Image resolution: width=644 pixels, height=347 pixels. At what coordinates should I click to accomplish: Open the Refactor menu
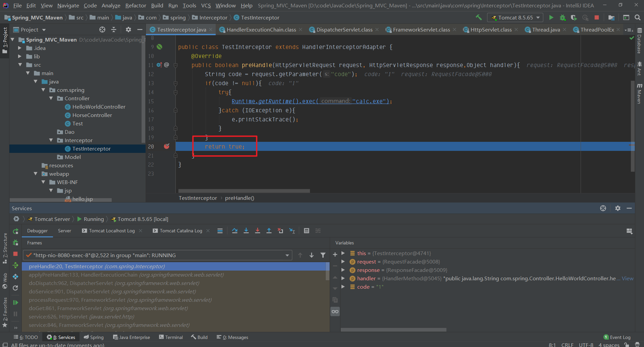tap(136, 5)
